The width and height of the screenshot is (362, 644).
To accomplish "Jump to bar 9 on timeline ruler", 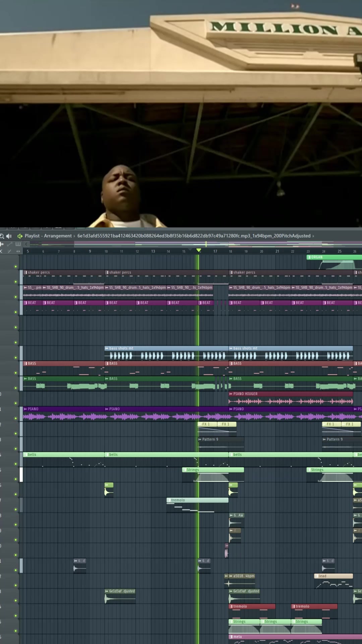I will (90, 251).
